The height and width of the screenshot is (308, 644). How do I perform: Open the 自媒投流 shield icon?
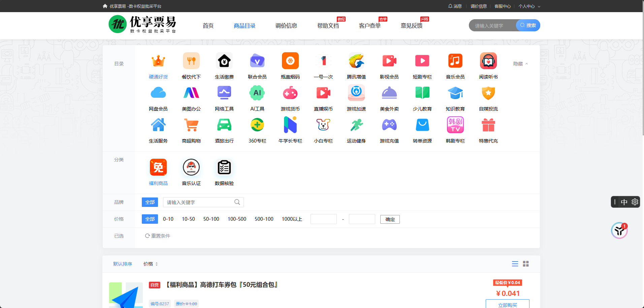click(x=488, y=93)
